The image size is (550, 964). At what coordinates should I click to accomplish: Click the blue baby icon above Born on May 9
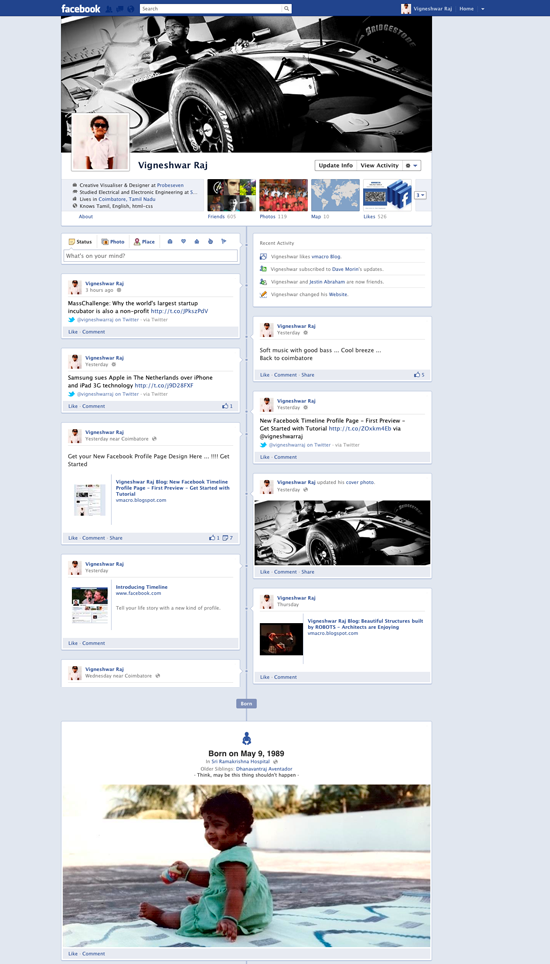pyautogui.click(x=246, y=738)
